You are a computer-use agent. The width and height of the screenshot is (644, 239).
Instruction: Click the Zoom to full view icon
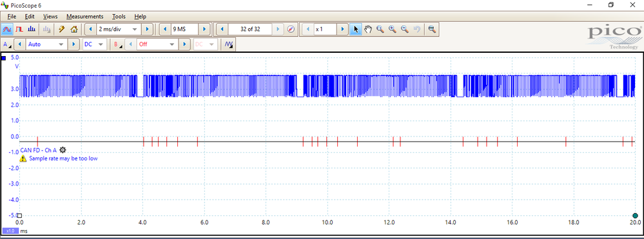pyautogui.click(x=431, y=29)
